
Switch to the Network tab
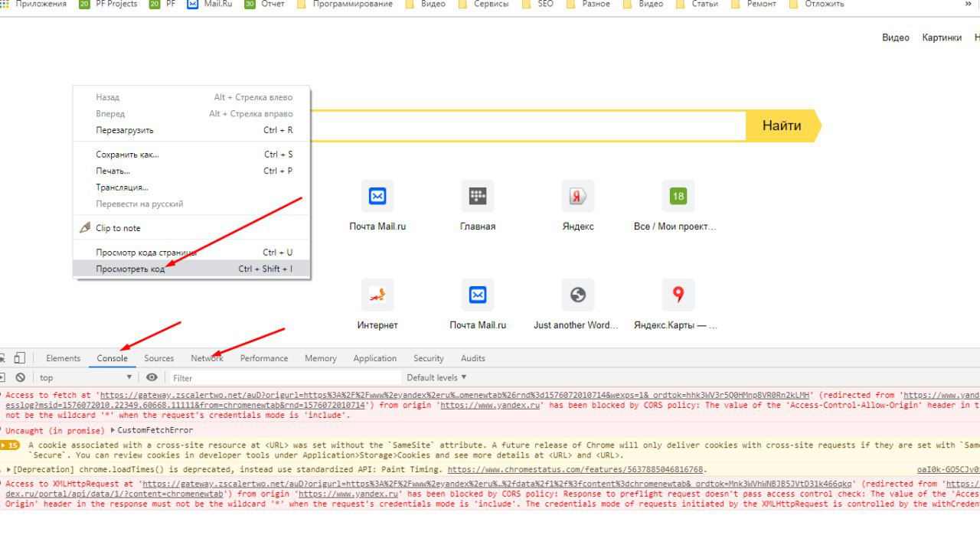[207, 358]
